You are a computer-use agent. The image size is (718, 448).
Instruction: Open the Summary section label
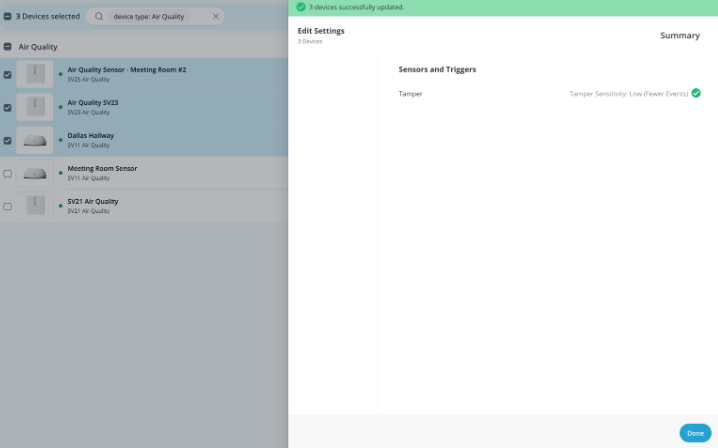679,36
